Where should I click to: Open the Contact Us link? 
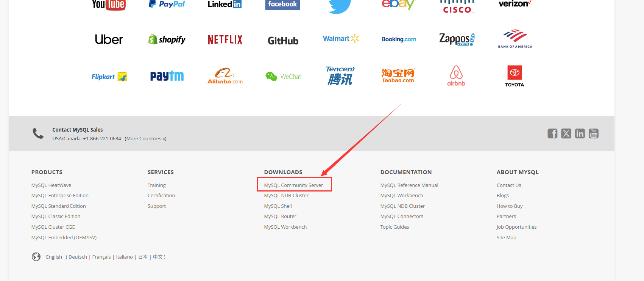[509, 185]
